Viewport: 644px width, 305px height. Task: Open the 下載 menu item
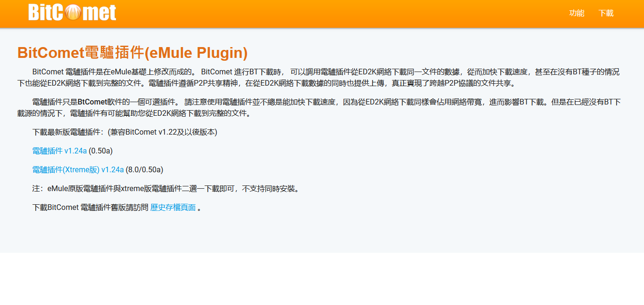click(606, 13)
